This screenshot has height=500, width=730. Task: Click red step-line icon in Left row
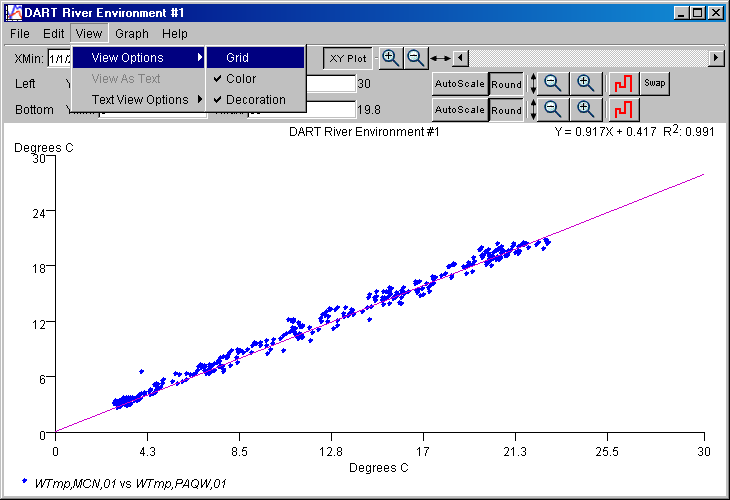click(622, 84)
